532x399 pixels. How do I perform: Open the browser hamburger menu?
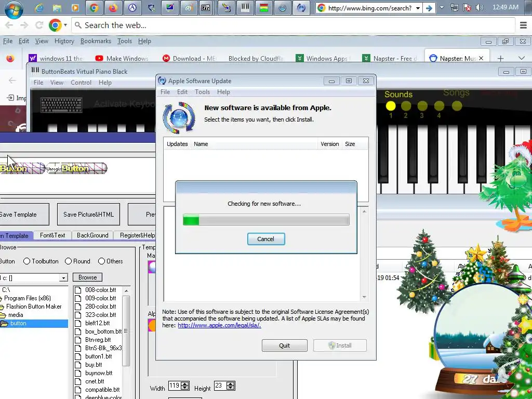524,25
